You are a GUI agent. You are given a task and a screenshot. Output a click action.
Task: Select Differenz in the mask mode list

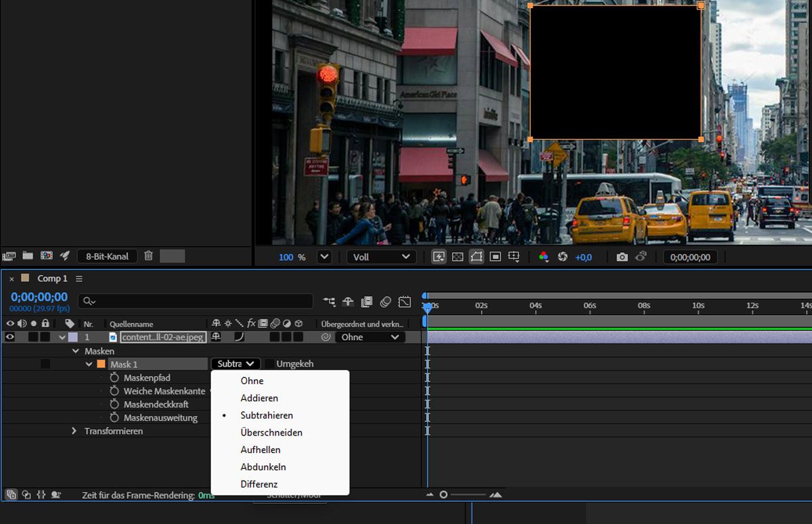click(259, 484)
